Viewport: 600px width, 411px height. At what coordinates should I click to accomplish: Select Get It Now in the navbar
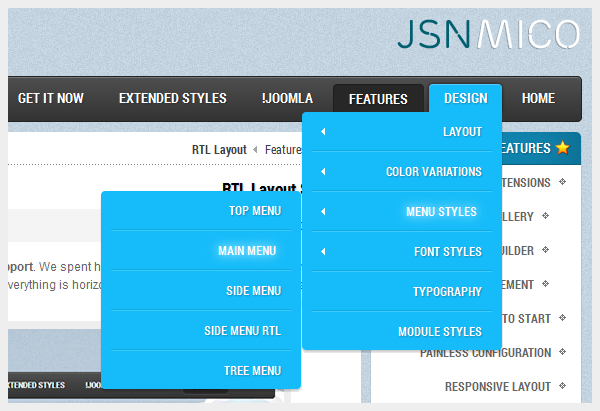[x=50, y=98]
